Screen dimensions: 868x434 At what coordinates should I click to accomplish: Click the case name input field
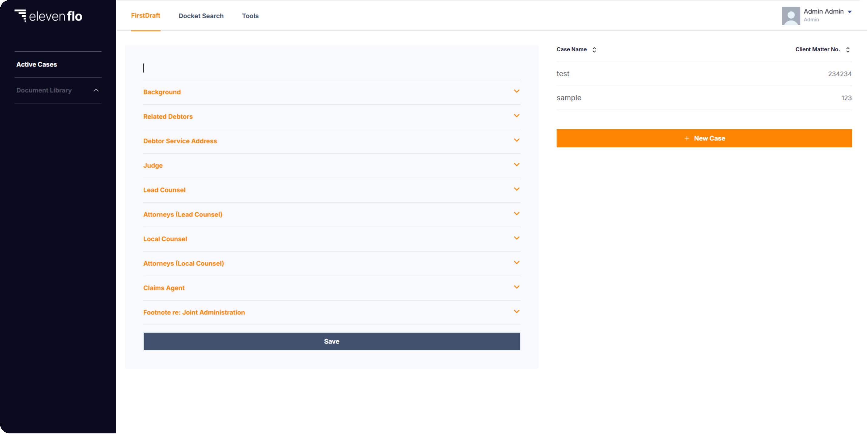point(332,68)
